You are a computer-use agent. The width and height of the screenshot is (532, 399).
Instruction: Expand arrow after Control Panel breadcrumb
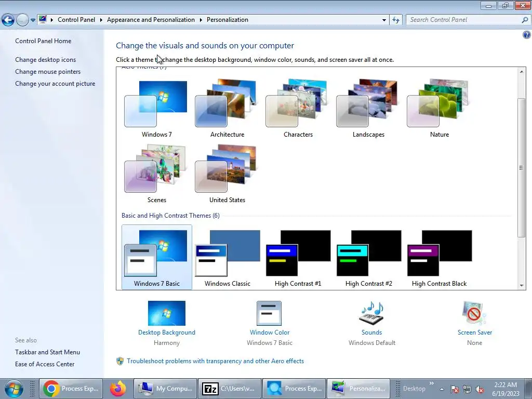101,20
